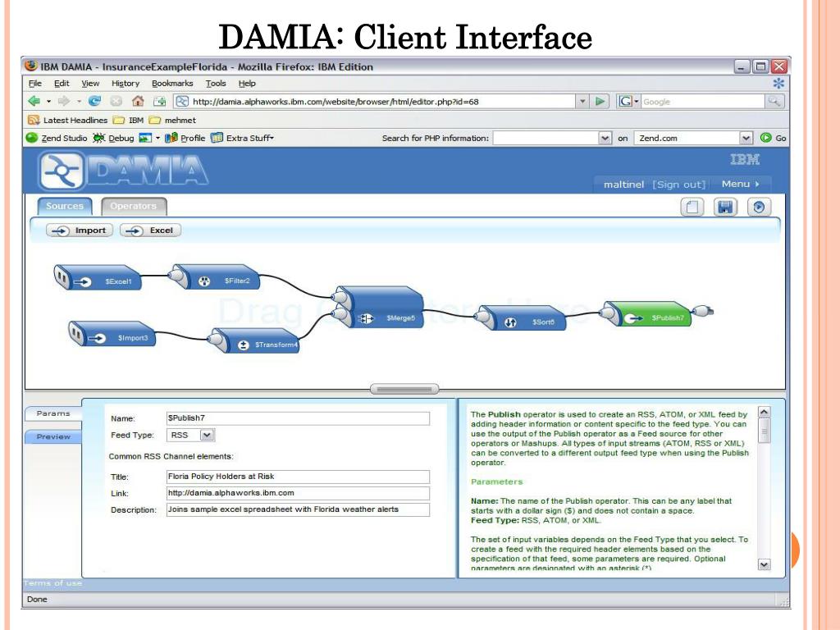This screenshot has height=630, width=840.
Task: Click the magnifier search icon in Google box
Action: coord(774,101)
